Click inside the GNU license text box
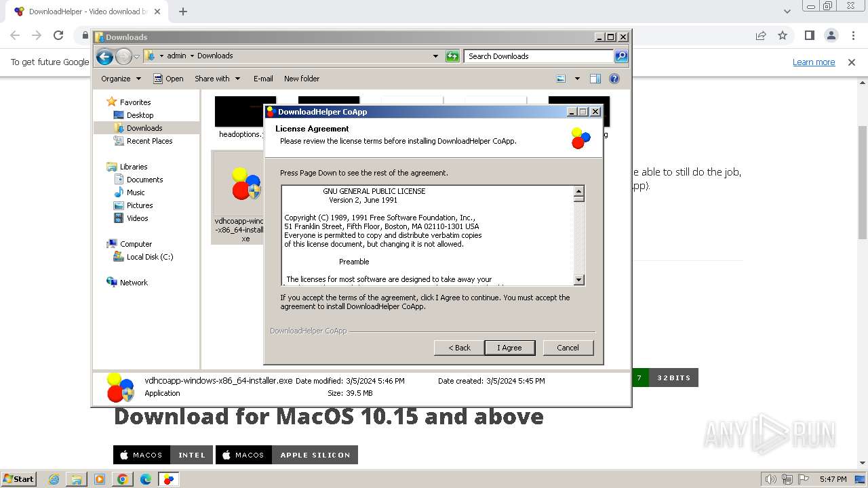868x488 pixels. (427, 235)
